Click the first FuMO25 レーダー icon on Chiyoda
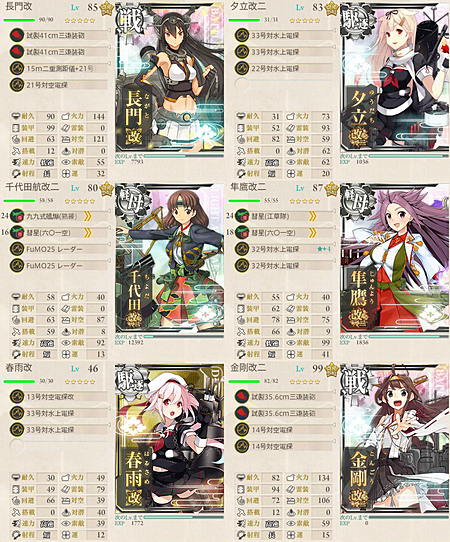The height and width of the screenshot is (542, 450). click(x=16, y=249)
